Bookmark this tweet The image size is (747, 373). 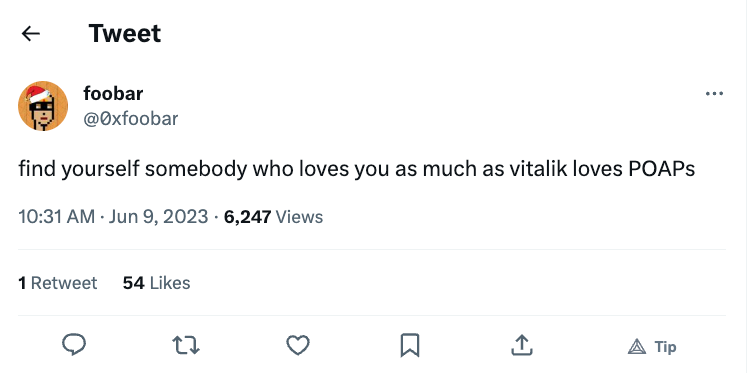[410, 345]
